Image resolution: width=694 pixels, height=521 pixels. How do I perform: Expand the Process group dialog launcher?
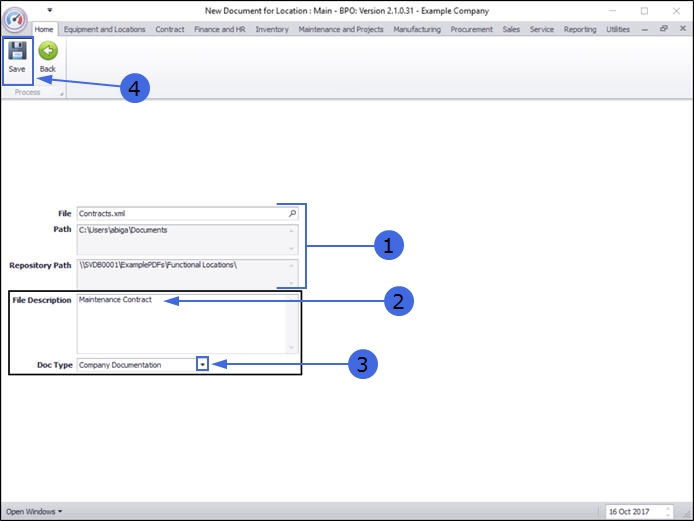pyautogui.click(x=62, y=94)
